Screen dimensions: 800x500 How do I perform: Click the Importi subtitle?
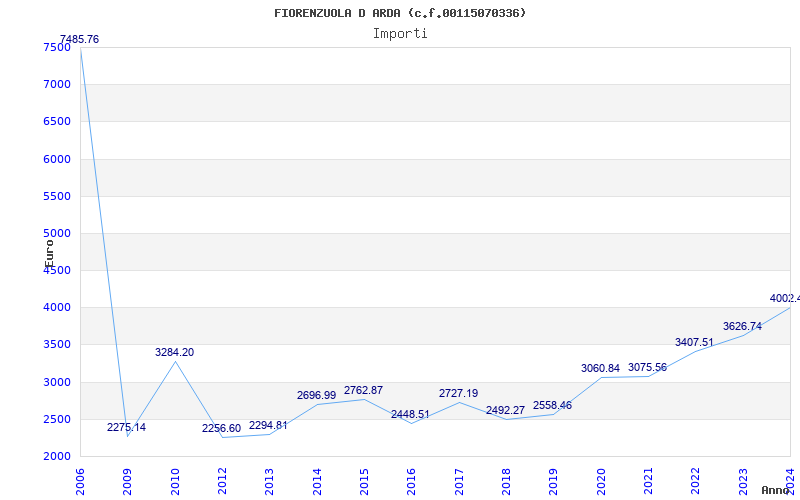[x=400, y=34]
